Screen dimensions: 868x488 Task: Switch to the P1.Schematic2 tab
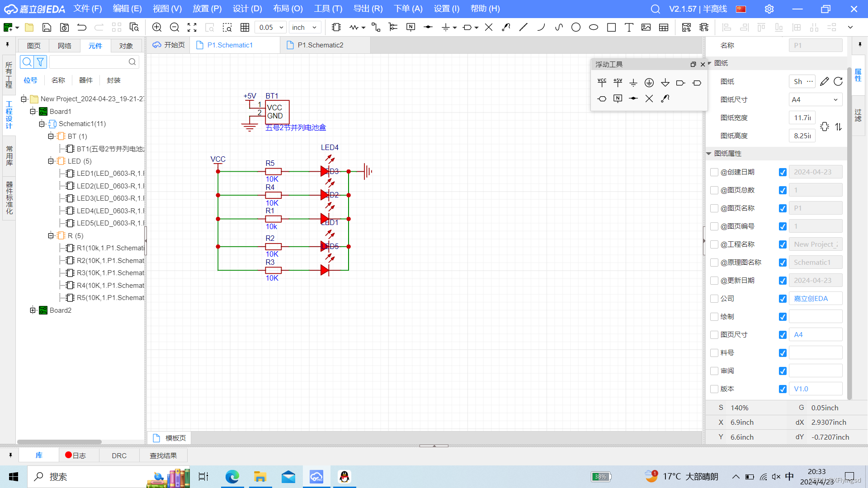pyautogui.click(x=320, y=45)
